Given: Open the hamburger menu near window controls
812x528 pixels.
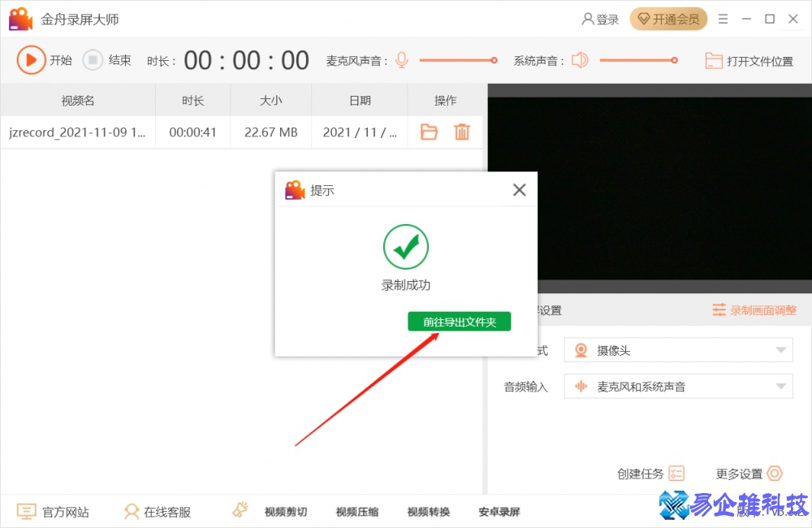Looking at the screenshot, I should pos(723,18).
